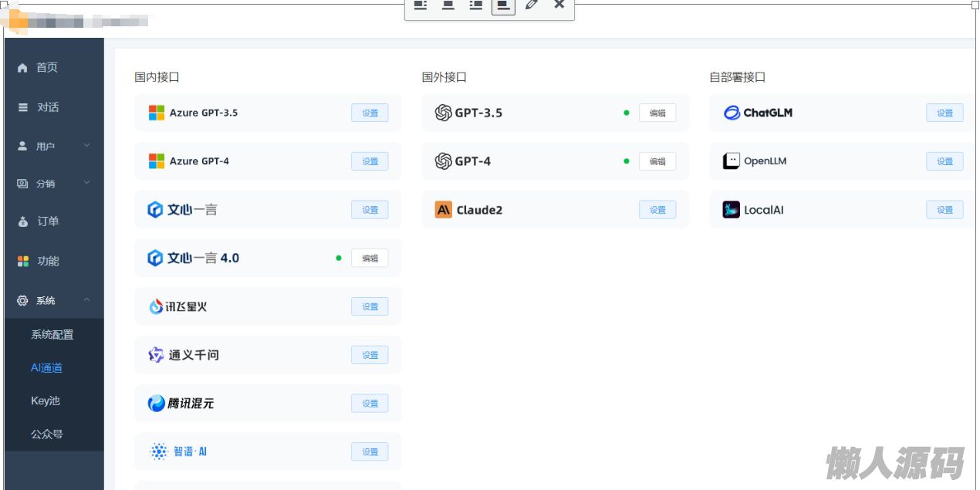The height and width of the screenshot is (490, 980).
Task: Click the home icon beside 首页
Action: click(22, 68)
